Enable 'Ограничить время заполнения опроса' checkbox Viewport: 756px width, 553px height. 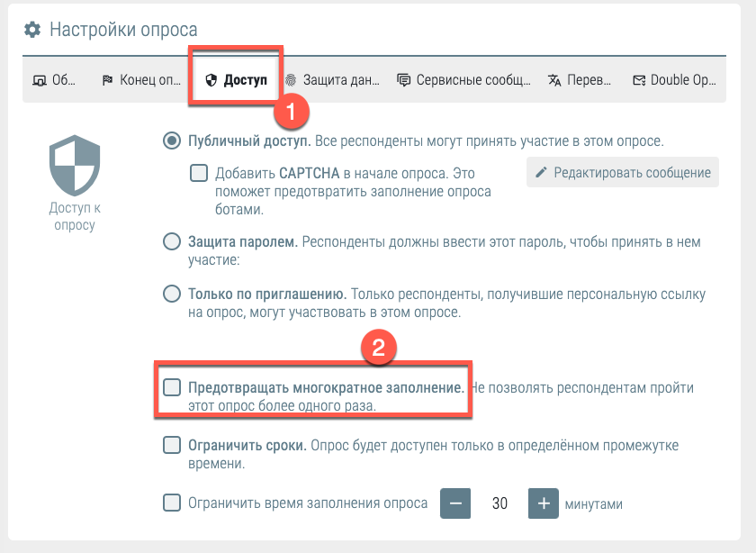coord(172,503)
